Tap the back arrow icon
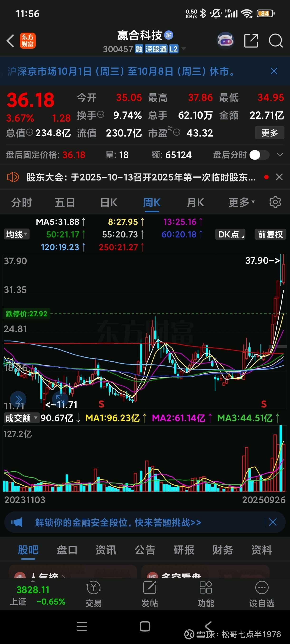This screenshot has height=644, width=290. [10, 41]
